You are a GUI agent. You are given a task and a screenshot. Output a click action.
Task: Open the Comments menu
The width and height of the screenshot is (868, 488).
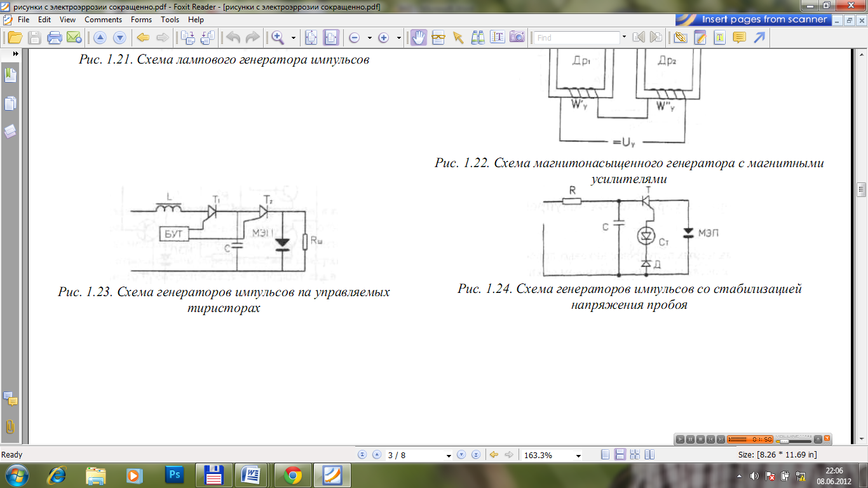103,20
